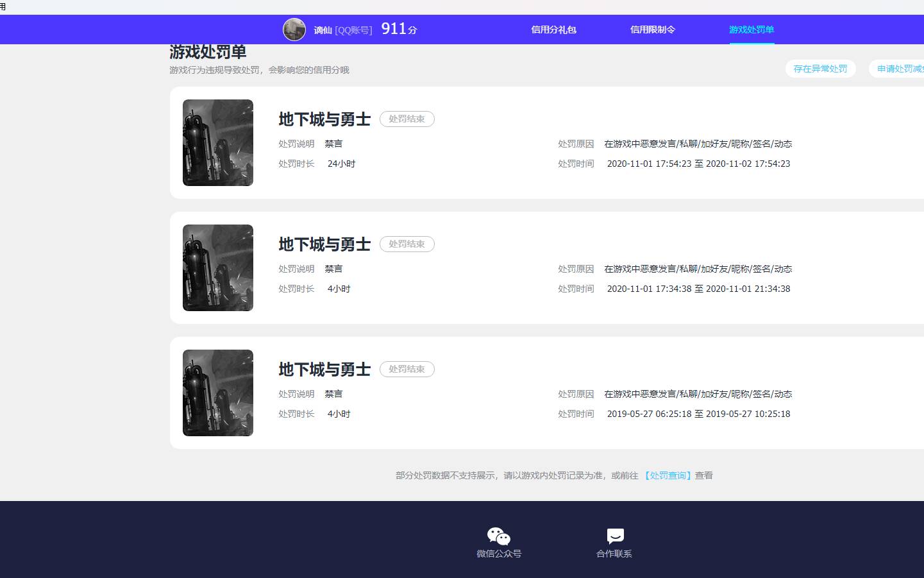Click the time range 2020-11-01 17:54:23 至 2020-11-02
Screen dimensions: 924x578
point(699,164)
